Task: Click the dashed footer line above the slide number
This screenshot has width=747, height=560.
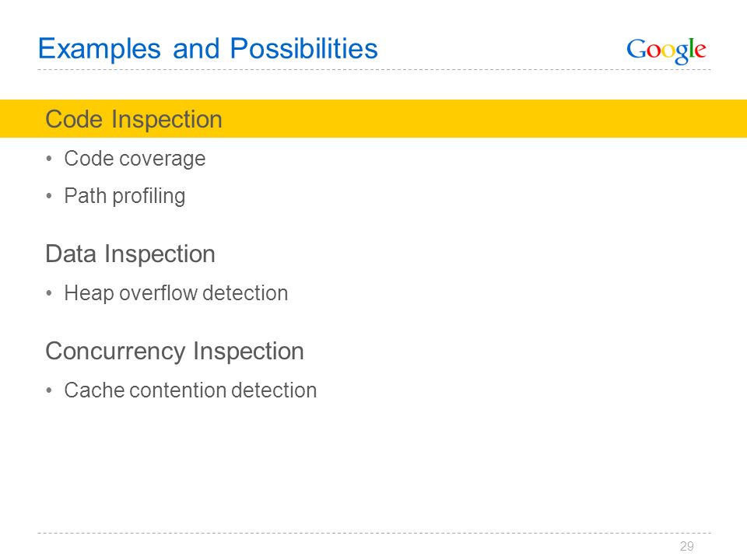Action: tap(374, 533)
